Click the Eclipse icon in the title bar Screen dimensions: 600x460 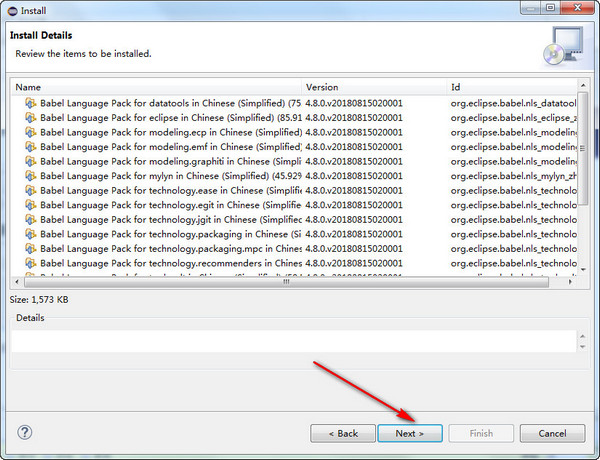point(13,11)
